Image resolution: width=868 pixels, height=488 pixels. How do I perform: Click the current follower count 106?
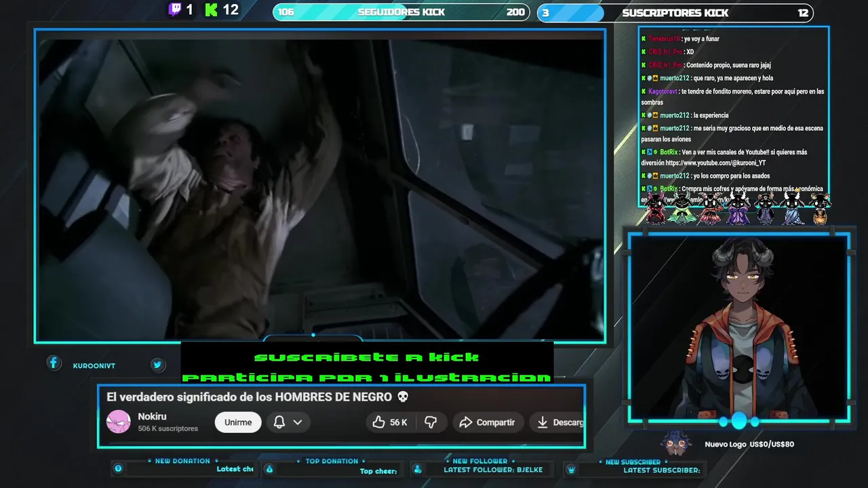(285, 12)
